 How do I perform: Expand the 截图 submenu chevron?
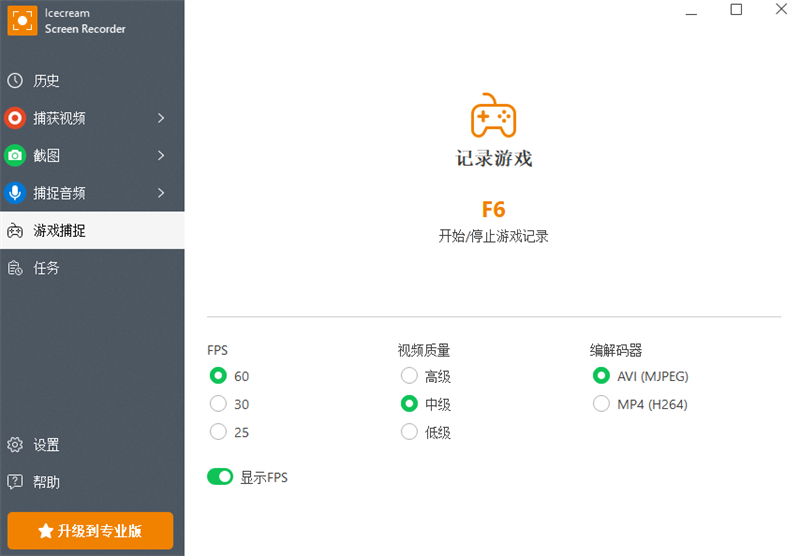[161, 156]
